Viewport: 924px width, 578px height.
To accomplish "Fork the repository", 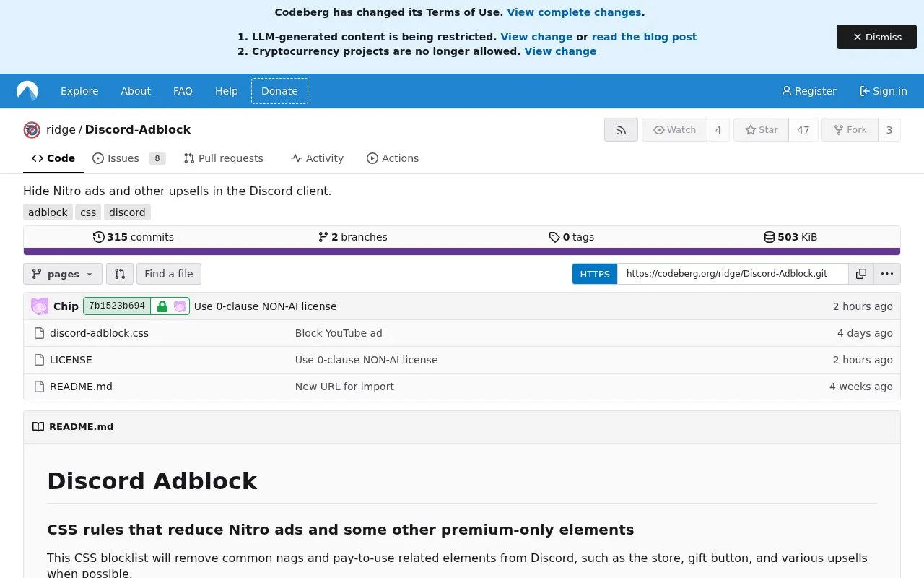I will pyautogui.click(x=850, y=130).
